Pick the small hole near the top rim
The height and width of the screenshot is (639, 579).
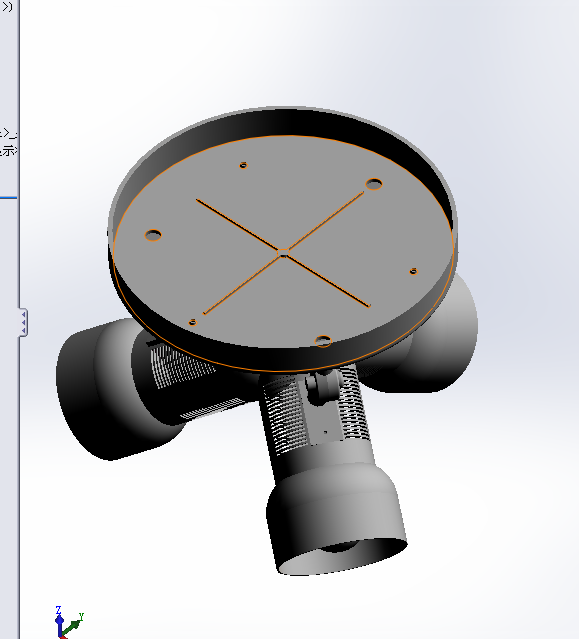[243, 165]
